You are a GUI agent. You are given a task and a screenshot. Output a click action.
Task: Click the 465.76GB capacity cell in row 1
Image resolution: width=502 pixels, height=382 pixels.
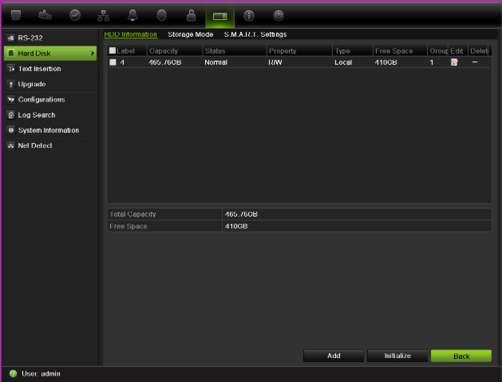pos(165,62)
